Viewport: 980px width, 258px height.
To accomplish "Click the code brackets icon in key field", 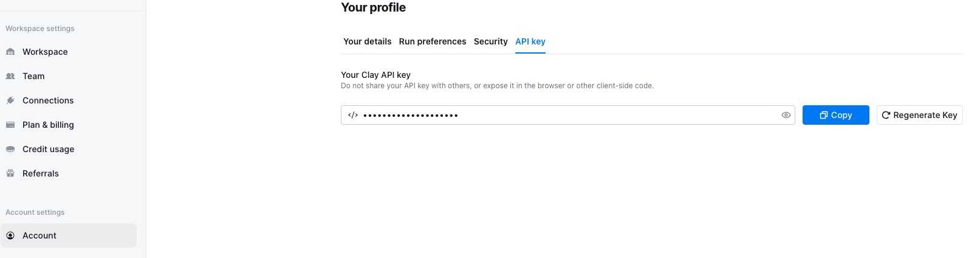I will click(x=353, y=115).
